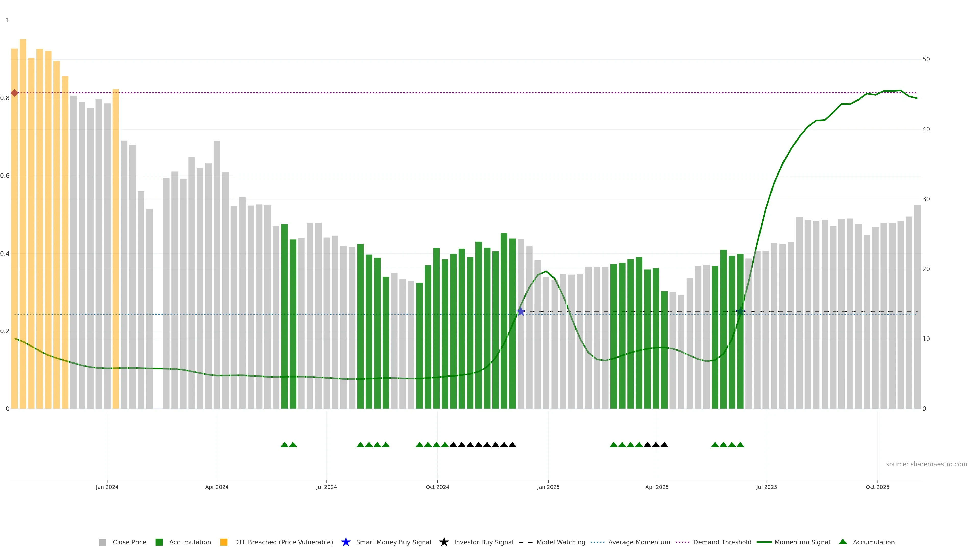Image resolution: width=980 pixels, height=551 pixels.
Task: Toggle Close Price series via legend label
Action: click(x=129, y=542)
